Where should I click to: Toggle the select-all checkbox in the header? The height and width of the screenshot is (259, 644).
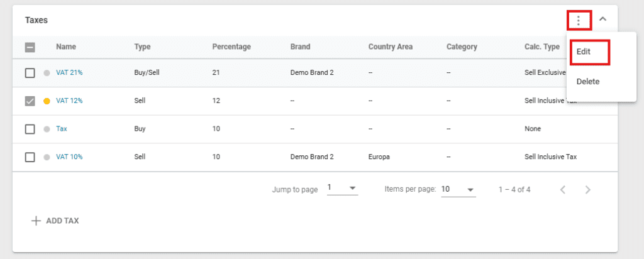[30, 47]
